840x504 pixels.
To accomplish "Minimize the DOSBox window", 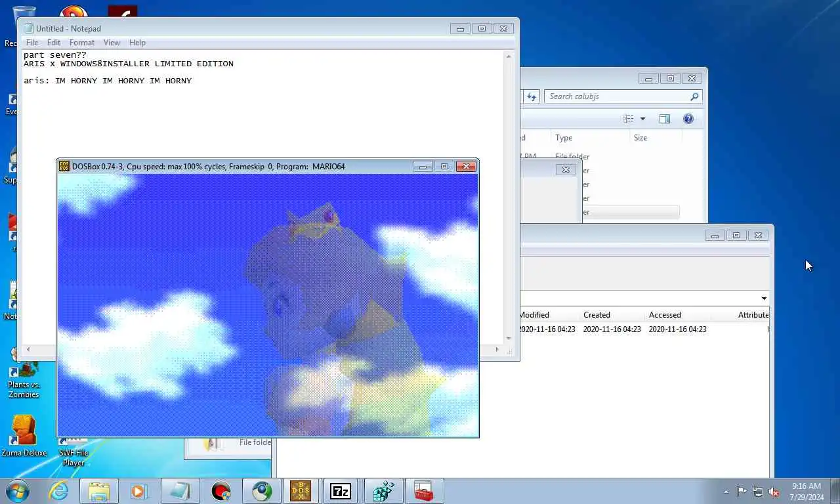I will [423, 167].
